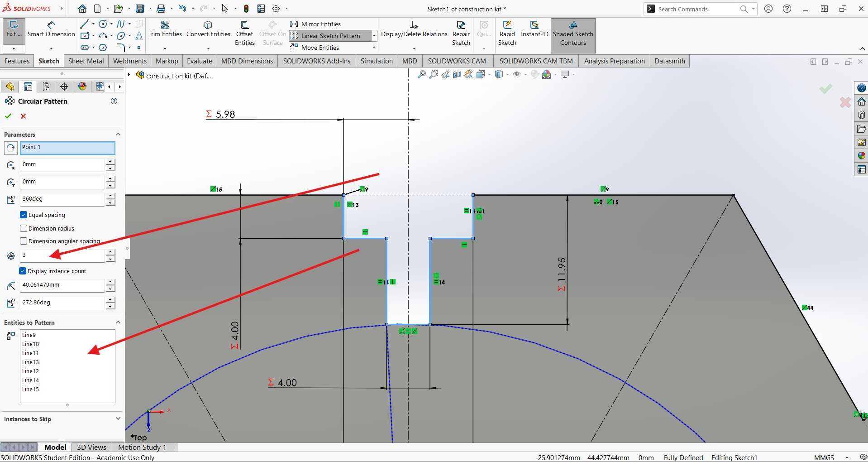Open the Exit Sketch dropdown arrow
Image resolution: width=868 pixels, height=462 pixels.
click(14, 48)
